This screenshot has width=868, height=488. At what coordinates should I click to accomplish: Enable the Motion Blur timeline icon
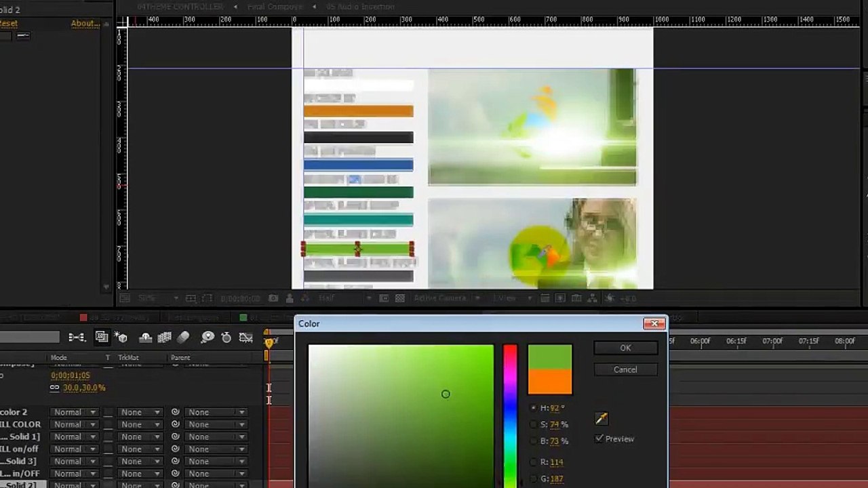183,337
